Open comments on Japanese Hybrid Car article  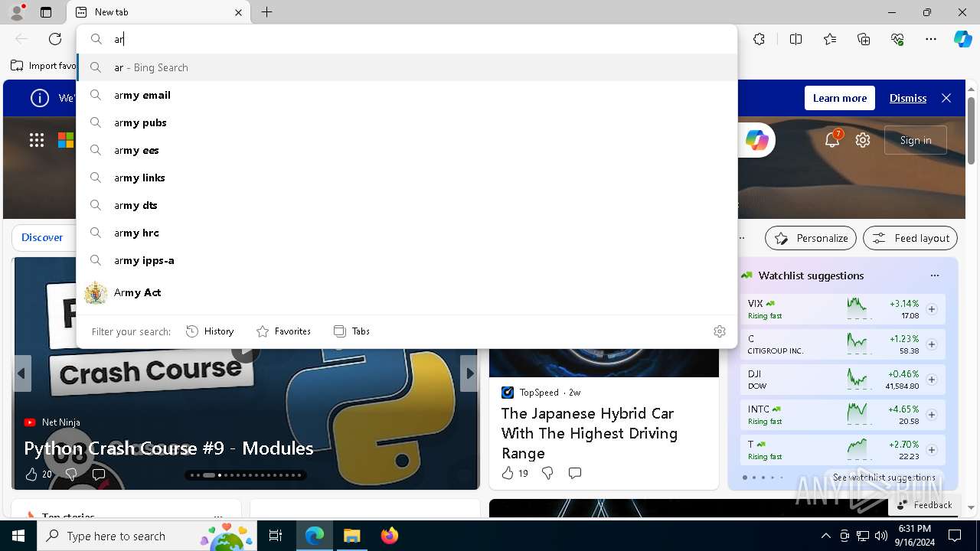[575, 473]
